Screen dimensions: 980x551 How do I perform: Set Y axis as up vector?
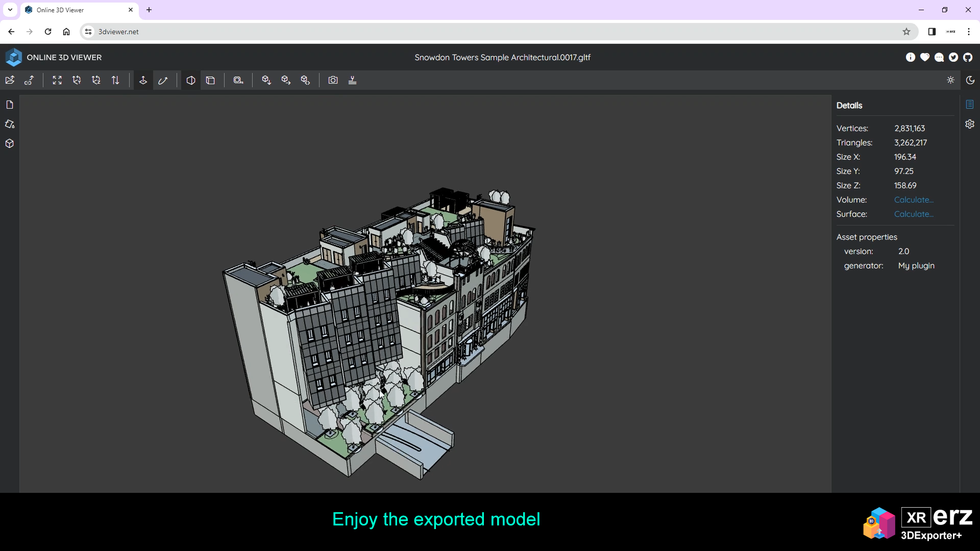77,80
